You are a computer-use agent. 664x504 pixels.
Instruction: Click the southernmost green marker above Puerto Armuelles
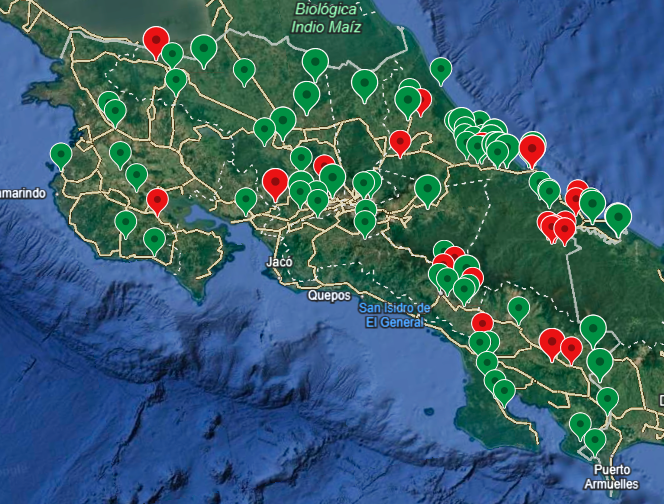pos(595,440)
